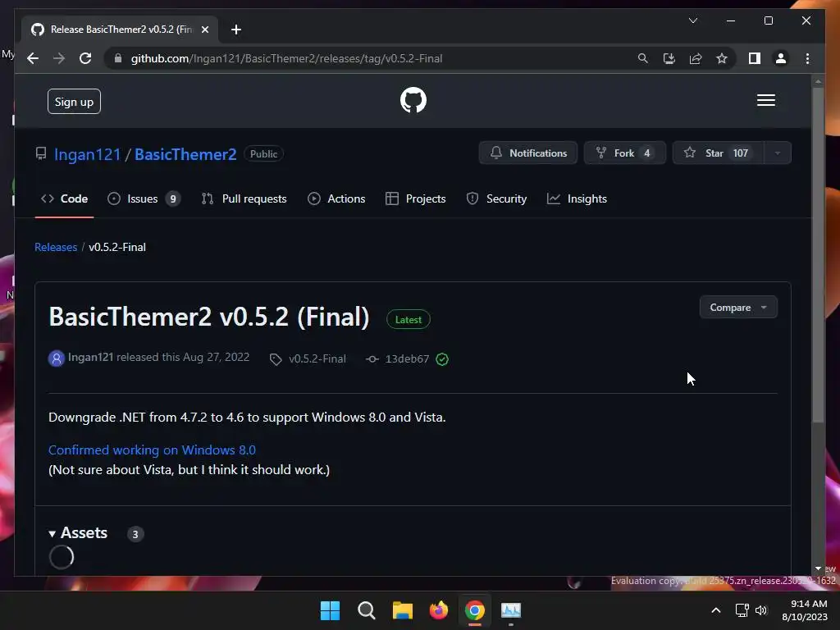This screenshot has height=630, width=840.
Task: Expand the Star lists dropdown arrow
Action: (777, 153)
